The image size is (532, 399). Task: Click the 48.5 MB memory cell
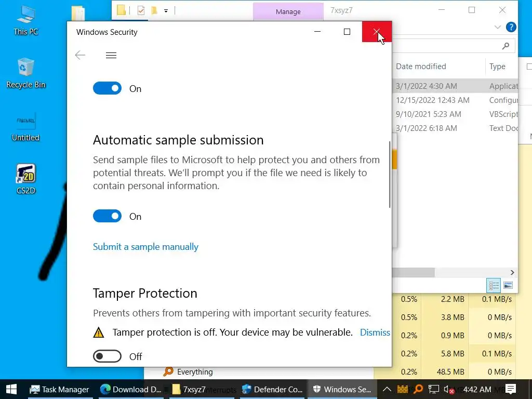pos(450,372)
